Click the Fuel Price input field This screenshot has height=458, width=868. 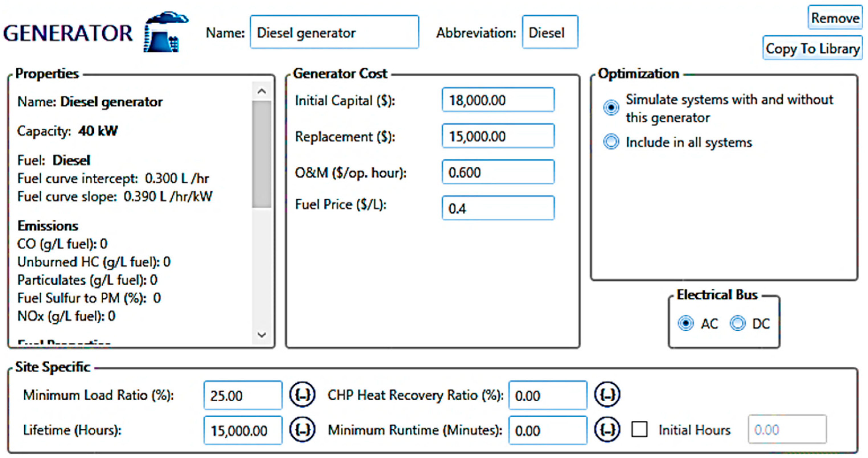tap(498, 208)
